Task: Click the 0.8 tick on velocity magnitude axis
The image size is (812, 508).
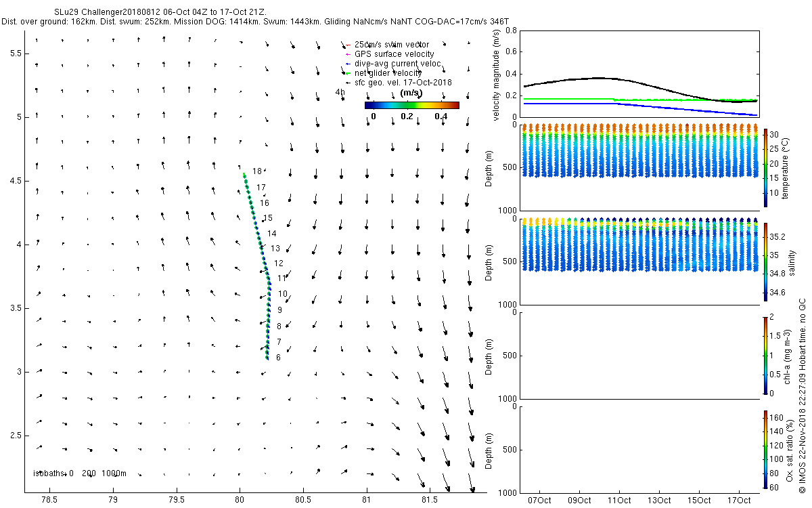Action: (x=512, y=31)
